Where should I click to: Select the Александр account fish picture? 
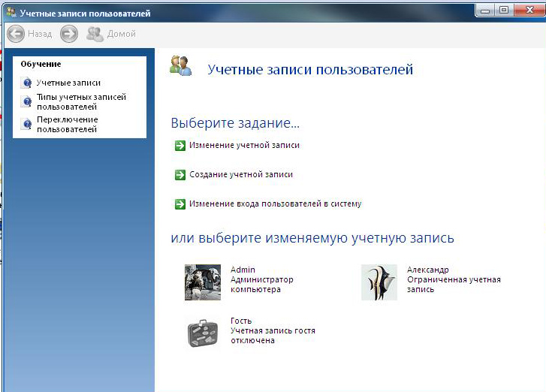379,282
